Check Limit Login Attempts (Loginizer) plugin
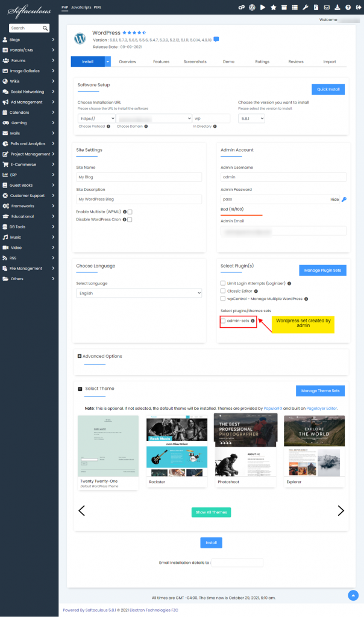Image resolution: width=364 pixels, height=617 pixels. pos(223,283)
